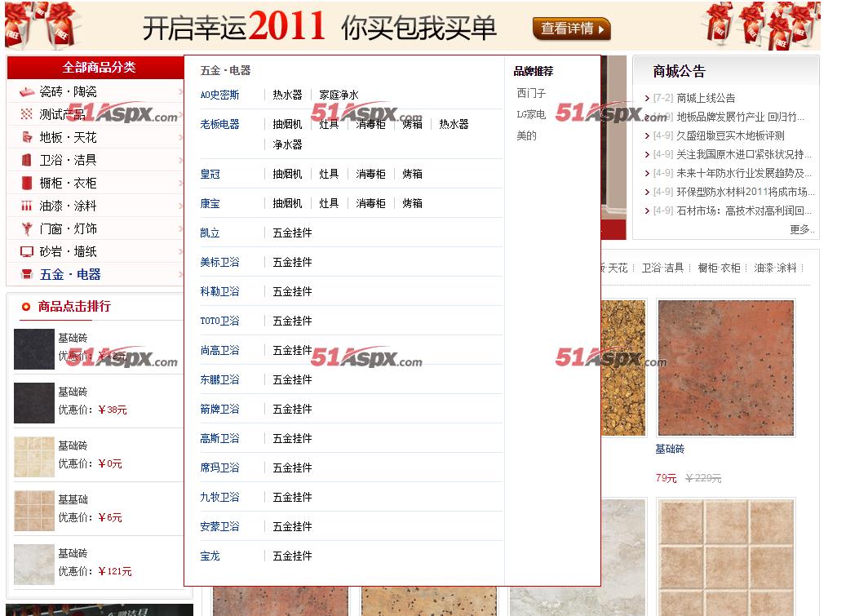Viewport: 868px width, 616px height.
Task: Expand 砂岩·墙纸 submenu arrow
Action: click(x=180, y=252)
